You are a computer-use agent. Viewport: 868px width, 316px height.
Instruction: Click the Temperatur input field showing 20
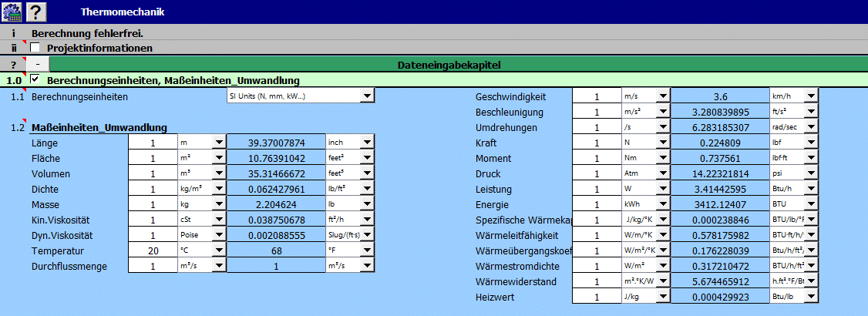point(153,250)
